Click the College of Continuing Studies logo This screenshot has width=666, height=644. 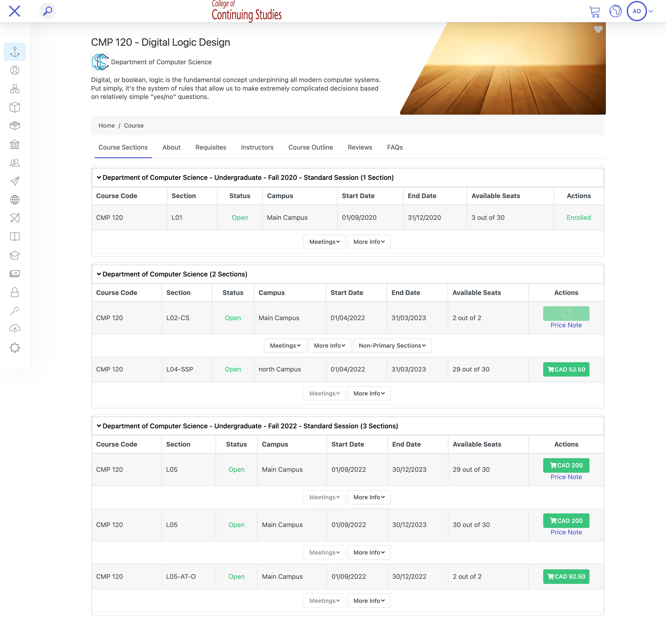pyautogui.click(x=247, y=11)
